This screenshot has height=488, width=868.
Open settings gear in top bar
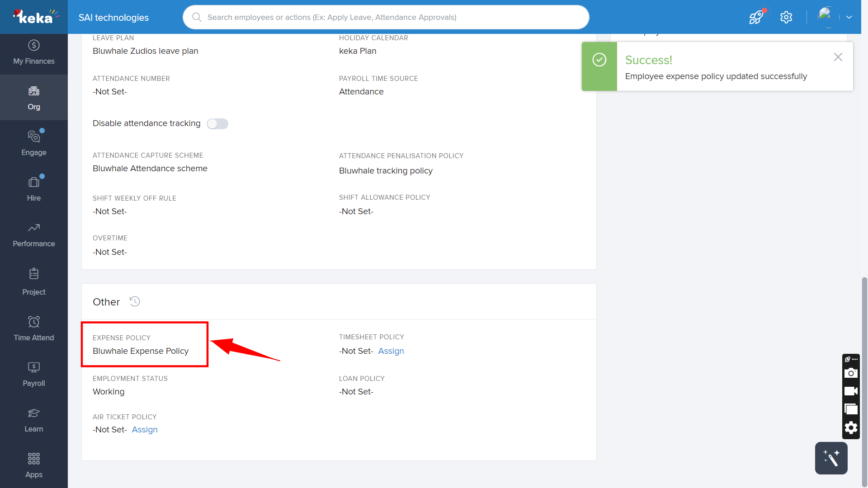786,17
